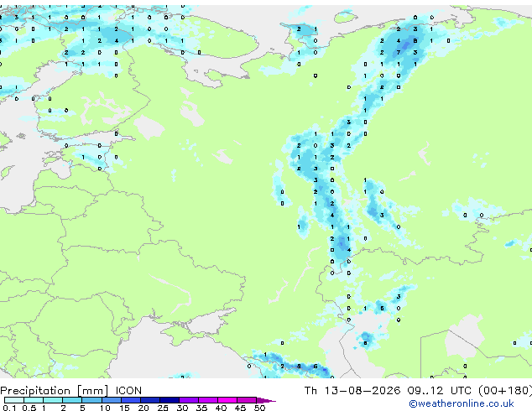Click the legend arrow tip above 50
The height and width of the screenshot is (411, 532).
pyautogui.click(x=266, y=400)
